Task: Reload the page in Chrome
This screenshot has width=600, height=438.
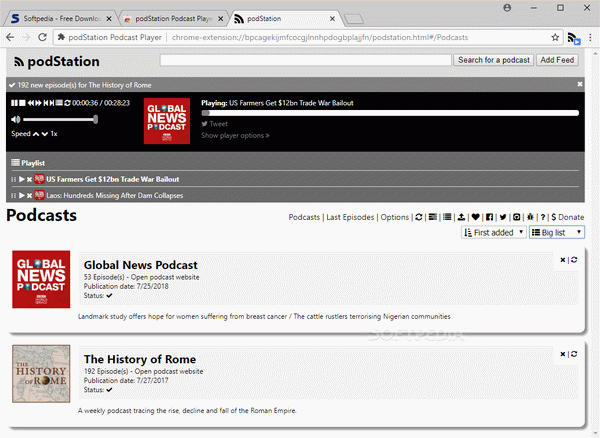Action: pyautogui.click(x=42, y=37)
